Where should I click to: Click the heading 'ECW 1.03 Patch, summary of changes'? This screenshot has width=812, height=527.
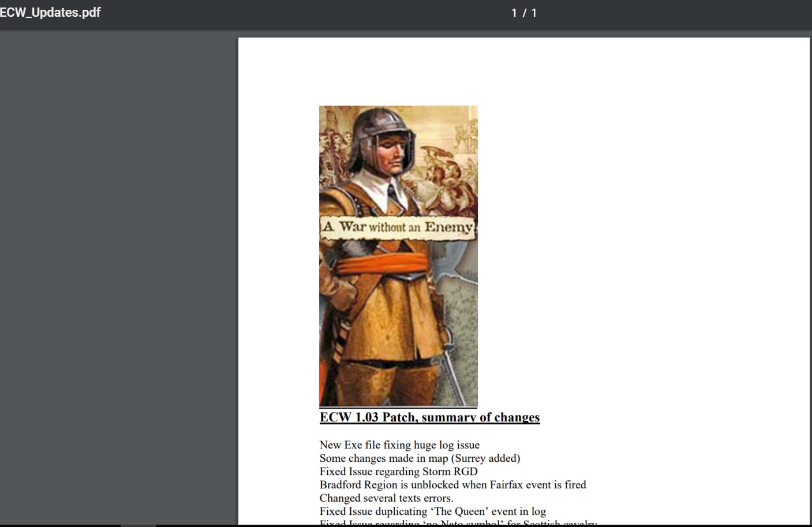click(x=430, y=417)
